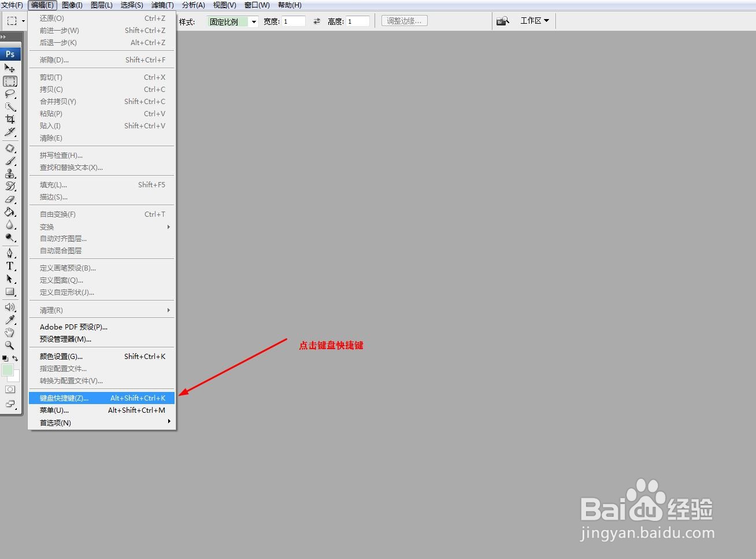This screenshot has height=559, width=756.
Task: Expand the 首选项(N) submenu
Action: coord(102,423)
